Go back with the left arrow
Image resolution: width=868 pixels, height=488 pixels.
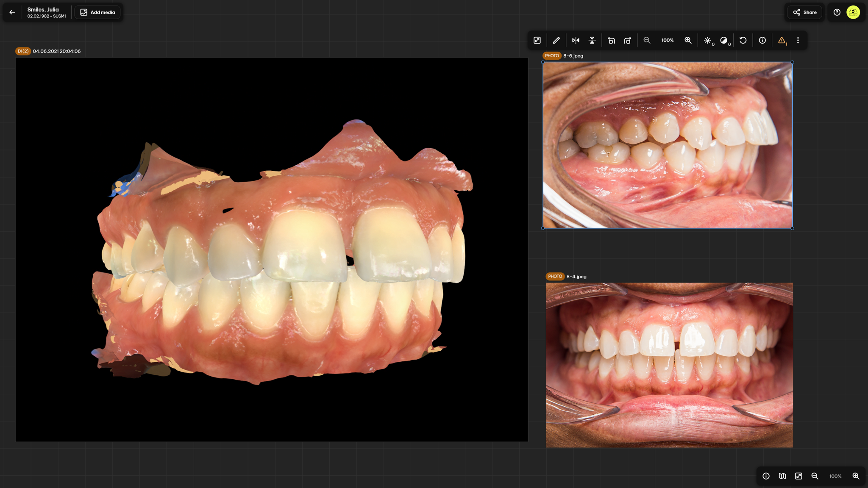point(12,12)
